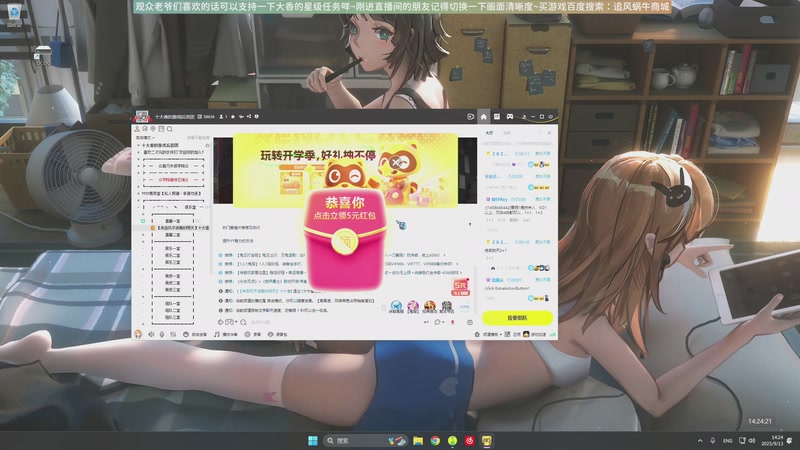Open the user list icon in sidebar

click(x=137, y=129)
